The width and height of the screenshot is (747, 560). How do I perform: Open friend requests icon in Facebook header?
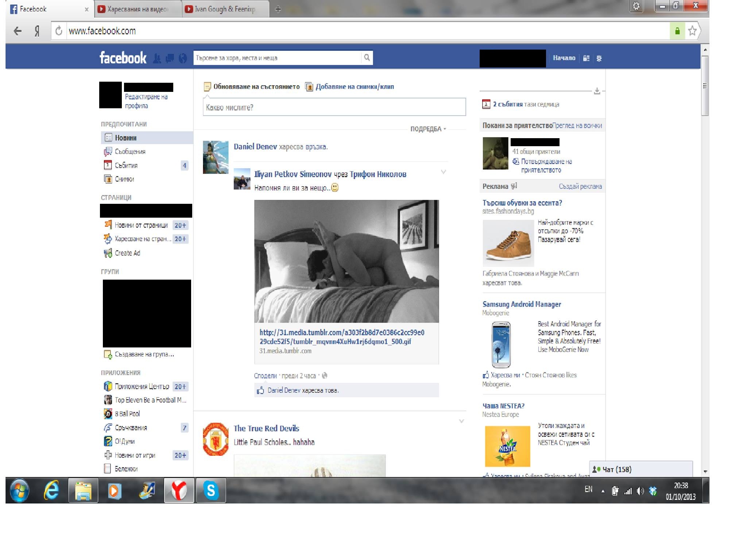pos(157,58)
